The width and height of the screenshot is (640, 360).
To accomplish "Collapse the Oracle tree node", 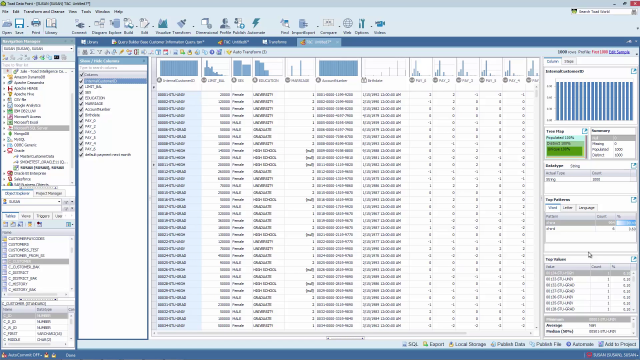I will tap(4, 151).
